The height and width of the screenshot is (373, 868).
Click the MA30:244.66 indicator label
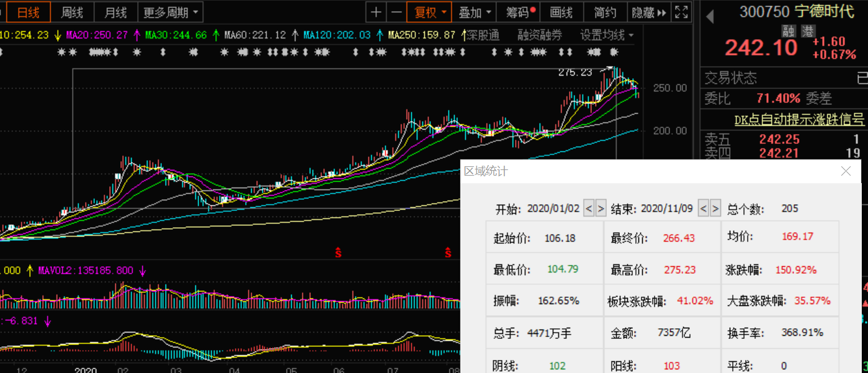176,35
